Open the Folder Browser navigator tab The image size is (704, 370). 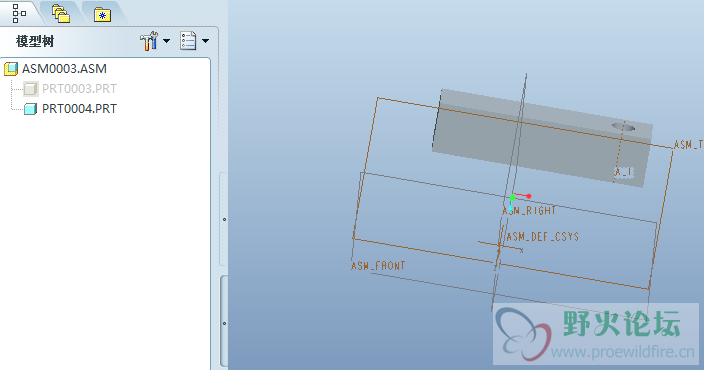[x=61, y=14]
